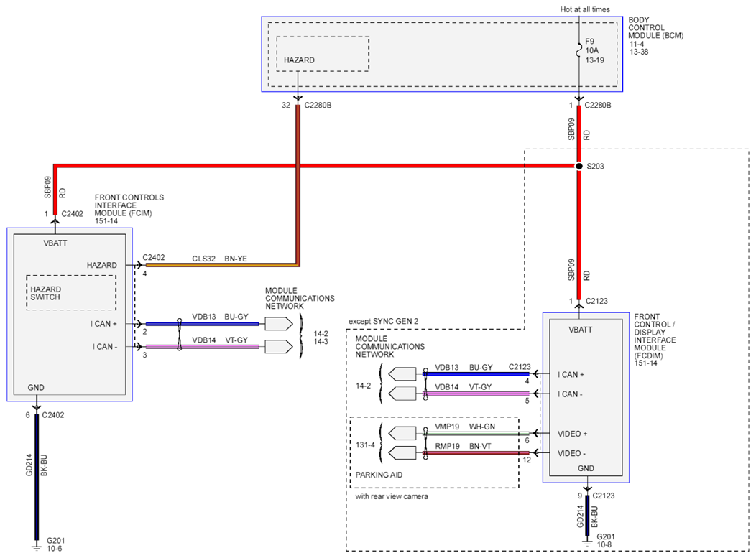Viewport: 756px width, 558px height.
Task: Select the HAZARD SWITCH dashed box
Action: [x=71, y=293]
